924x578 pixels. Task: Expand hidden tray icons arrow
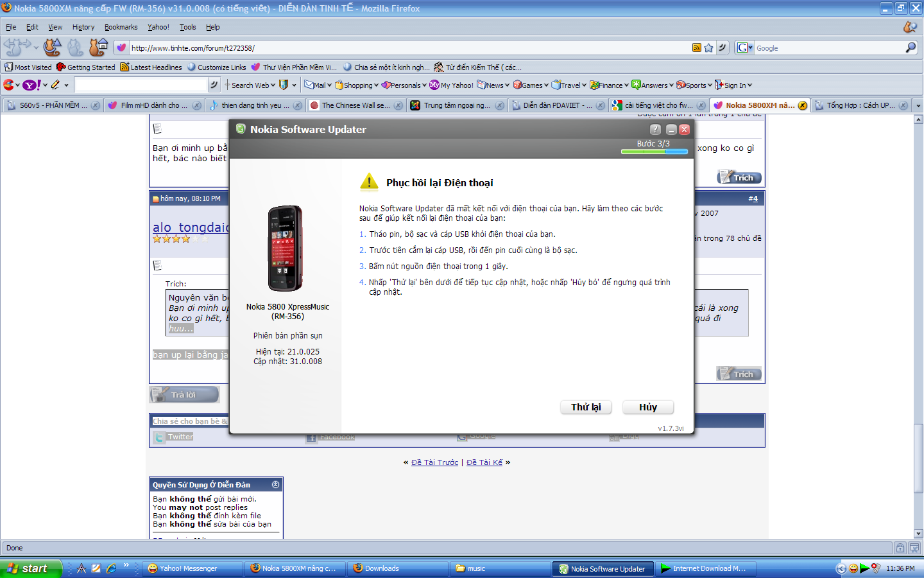click(x=841, y=568)
